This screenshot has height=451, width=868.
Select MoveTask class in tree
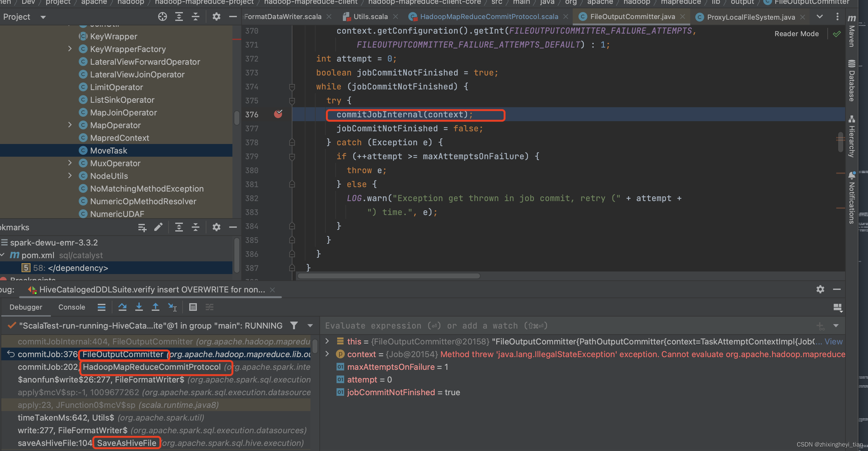(x=109, y=150)
